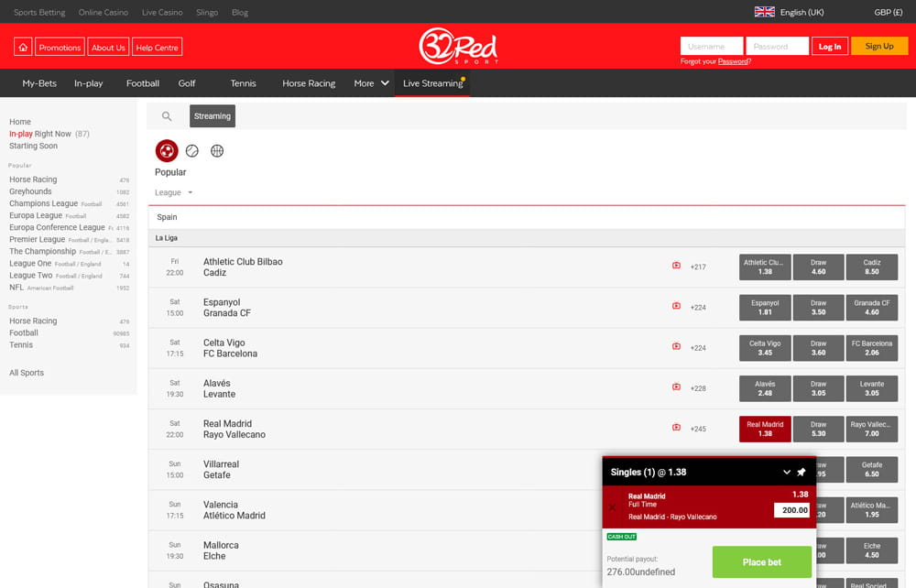This screenshot has width=916, height=588.
Task: Select the football sport icon
Action: tap(167, 150)
